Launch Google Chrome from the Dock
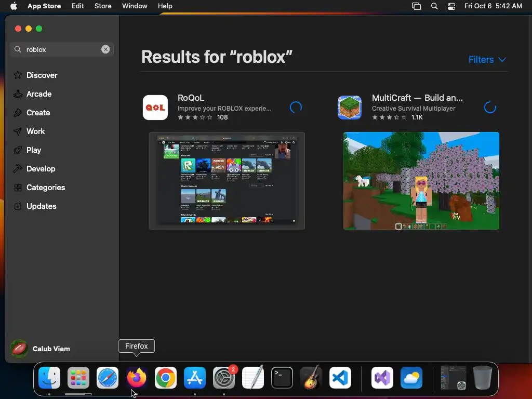This screenshot has height=399, width=532. [166, 378]
